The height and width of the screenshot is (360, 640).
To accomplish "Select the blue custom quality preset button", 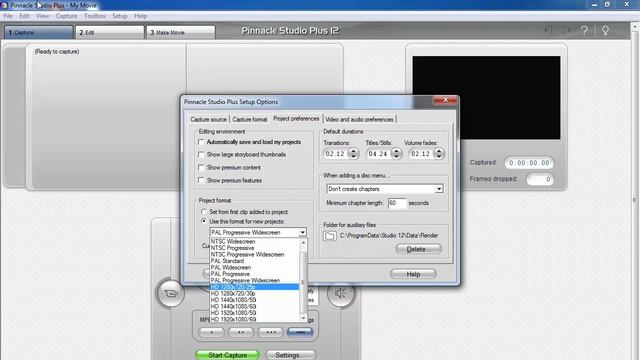I will click(x=300, y=332).
